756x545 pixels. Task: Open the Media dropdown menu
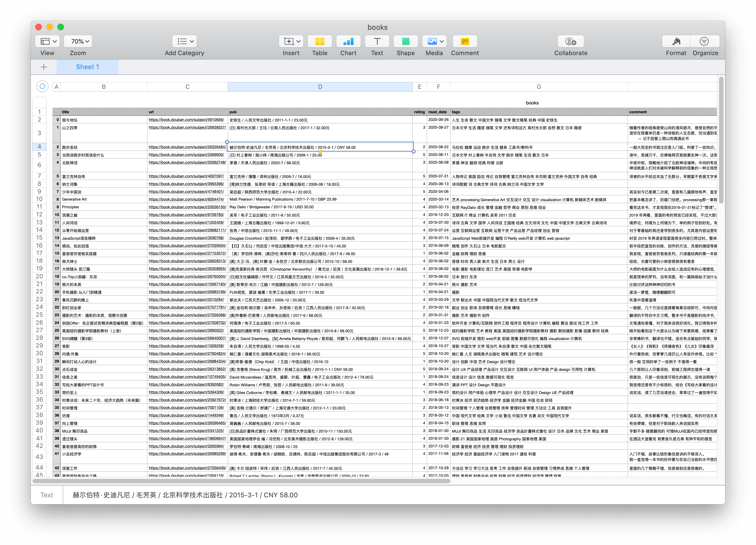[x=434, y=42]
